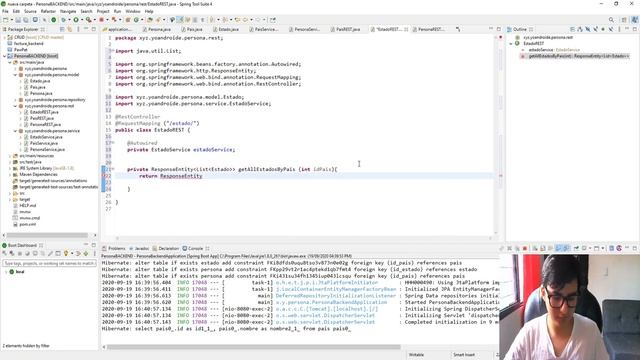Click the error marker on line 22

point(104,176)
